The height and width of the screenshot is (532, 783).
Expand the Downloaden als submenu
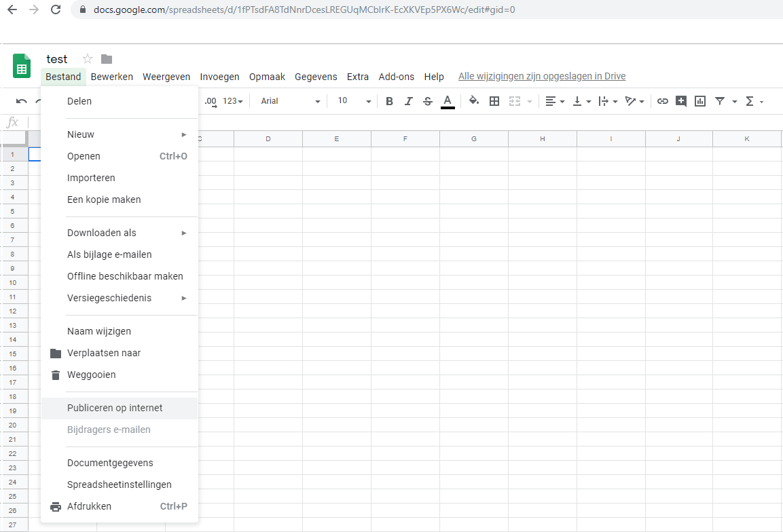coord(102,232)
